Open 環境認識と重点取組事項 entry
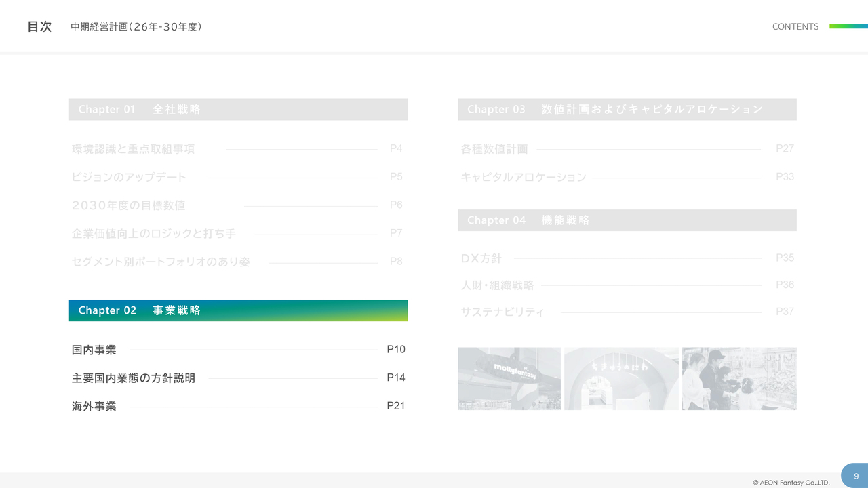This screenshot has height=488, width=868. tap(134, 149)
